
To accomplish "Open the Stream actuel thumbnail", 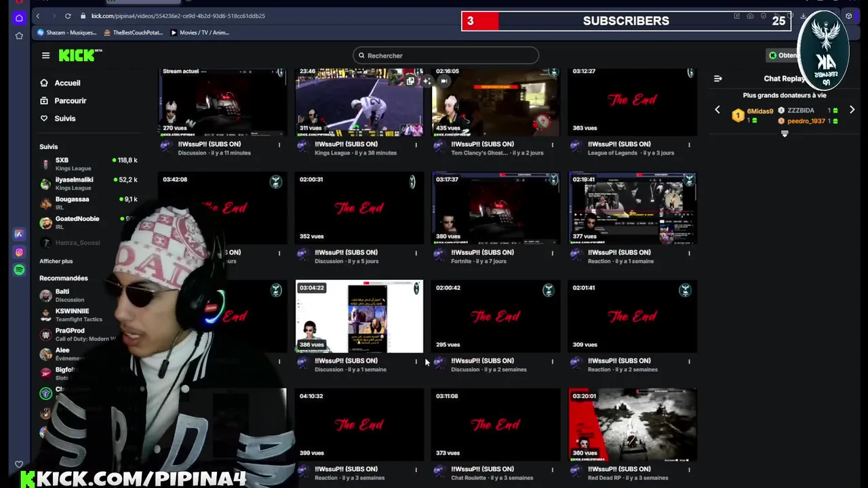I will [x=222, y=102].
